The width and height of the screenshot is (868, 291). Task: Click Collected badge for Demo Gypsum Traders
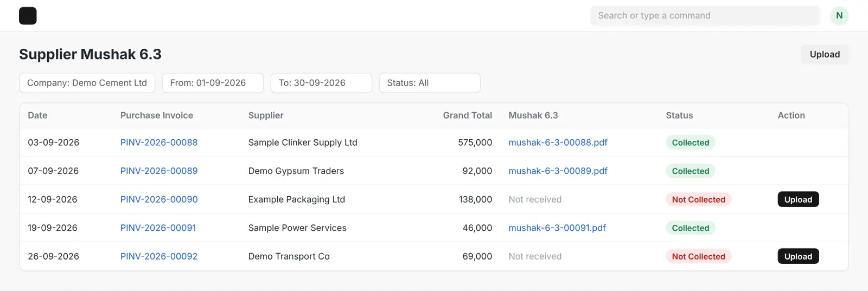[691, 171]
